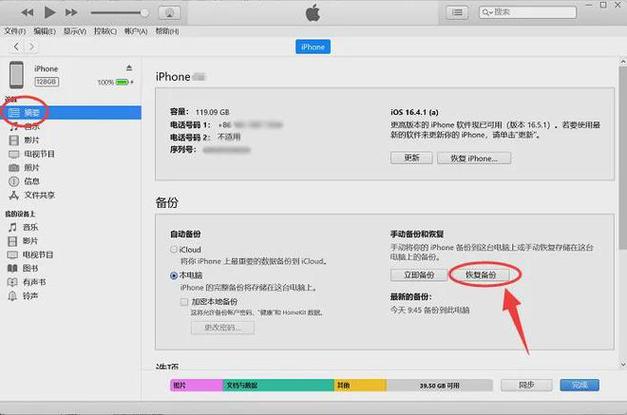Viewport: 627px width, 415px height.
Task: Click the vertical scrollbar on the right
Action: point(623,157)
